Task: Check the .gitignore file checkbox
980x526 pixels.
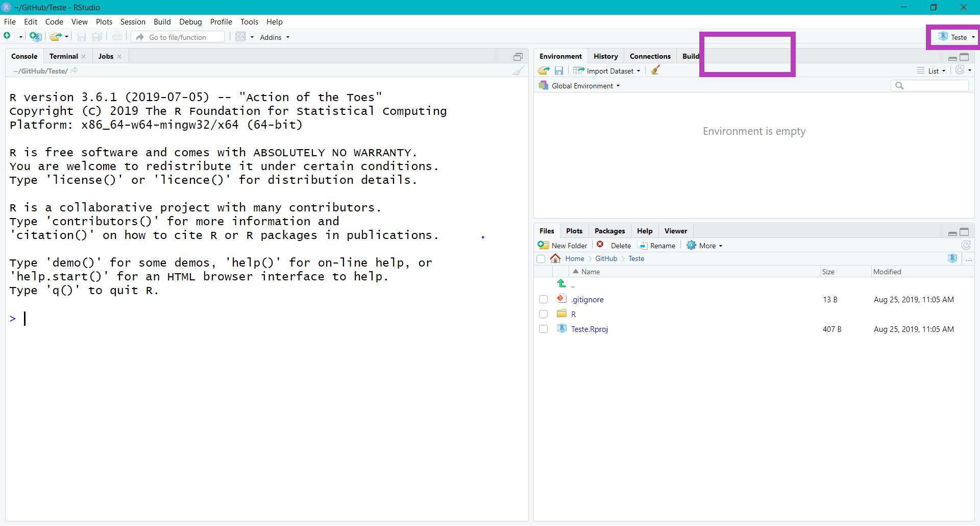Action: (543, 299)
